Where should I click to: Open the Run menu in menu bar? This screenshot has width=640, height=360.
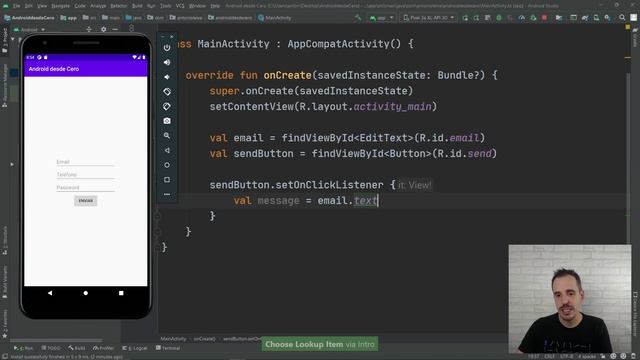tap(151, 6)
